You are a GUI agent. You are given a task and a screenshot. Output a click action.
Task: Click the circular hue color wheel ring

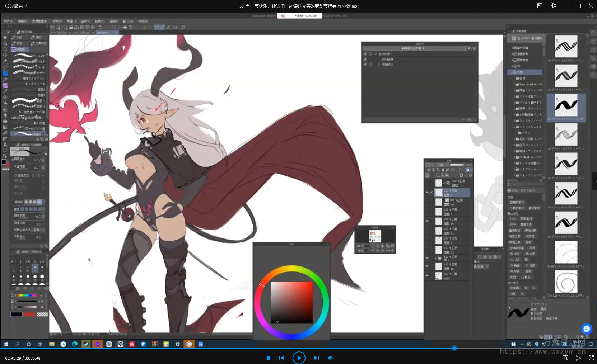293,269
